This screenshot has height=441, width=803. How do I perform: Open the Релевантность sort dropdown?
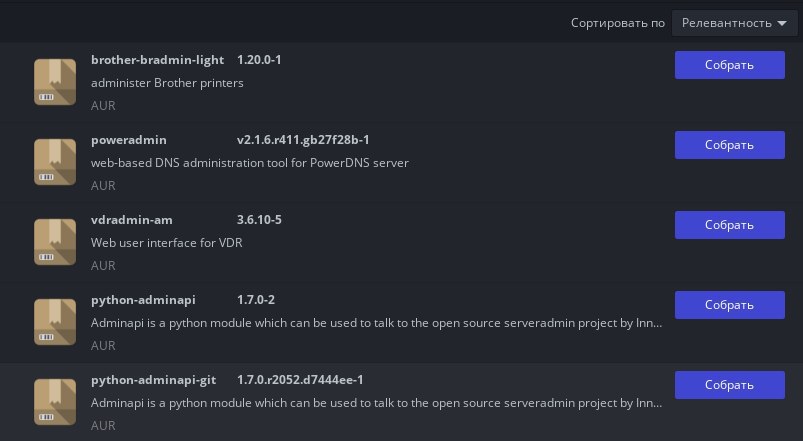[734, 23]
